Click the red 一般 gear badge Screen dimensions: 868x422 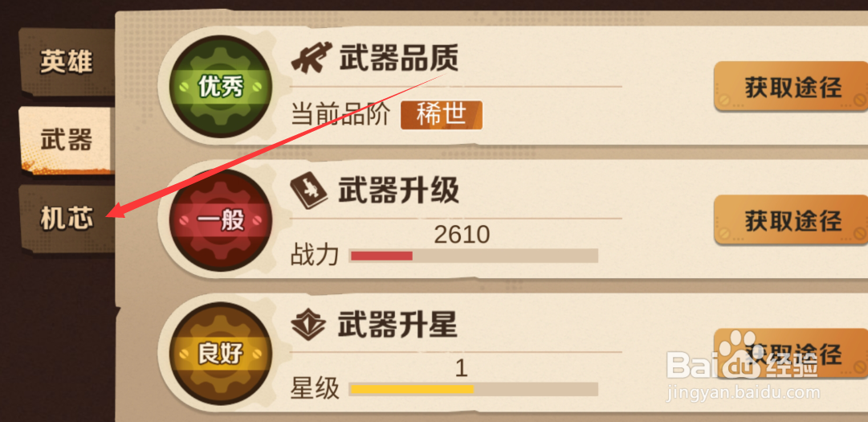(x=221, y=220)
